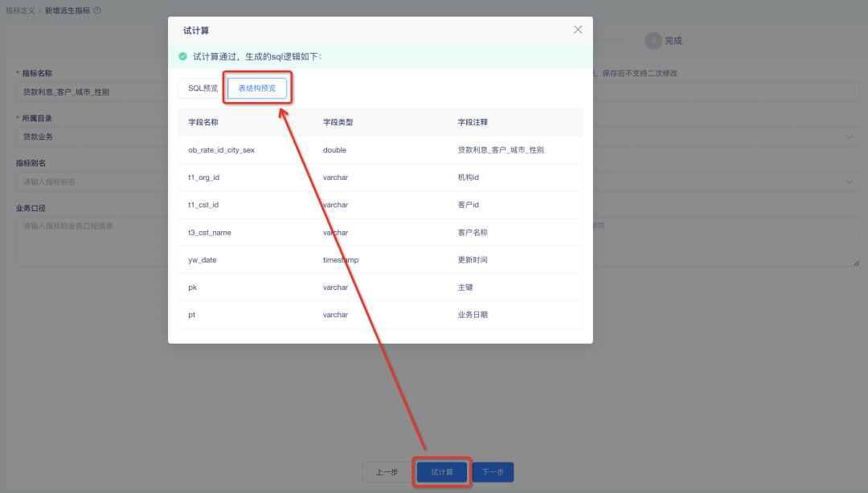Switch to the SQL预览 tab
The height and width of the screenshot is (493, 868).
(x=203, y=88)
